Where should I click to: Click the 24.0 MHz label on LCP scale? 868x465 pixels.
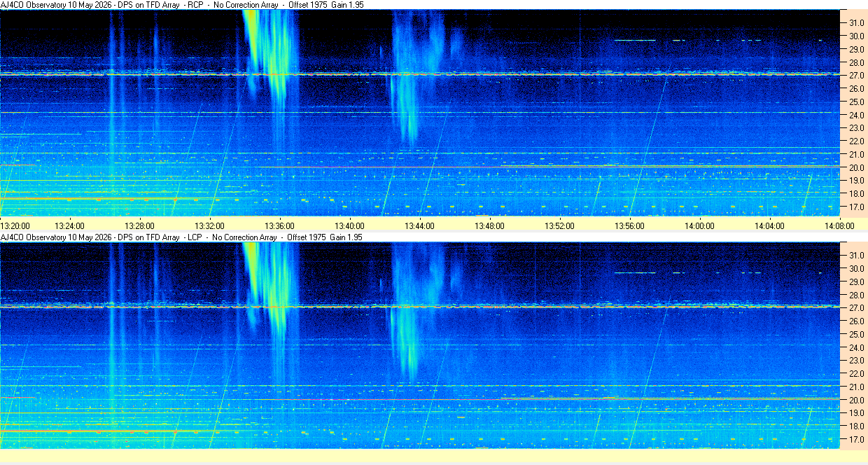pyautogui.click(x=857, y=347)
